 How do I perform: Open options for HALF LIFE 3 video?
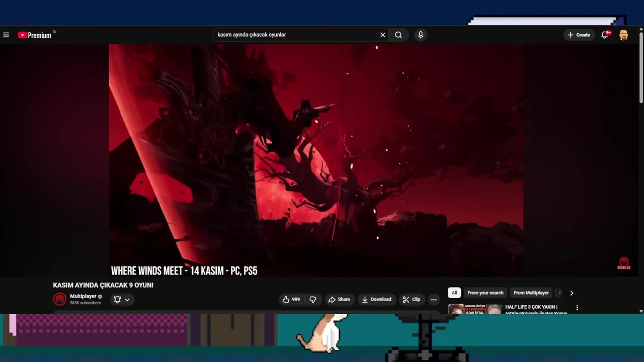[577, 308]
